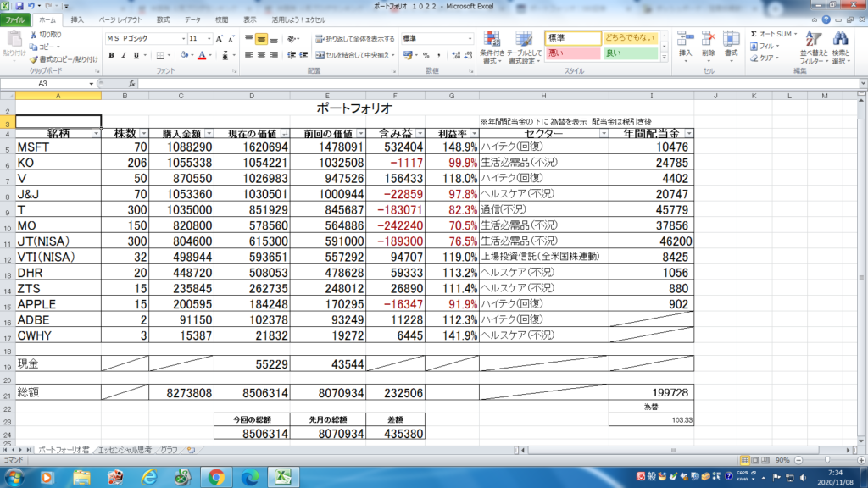Save the workbook from the quick access toolbar

click(x=19, y=6)
